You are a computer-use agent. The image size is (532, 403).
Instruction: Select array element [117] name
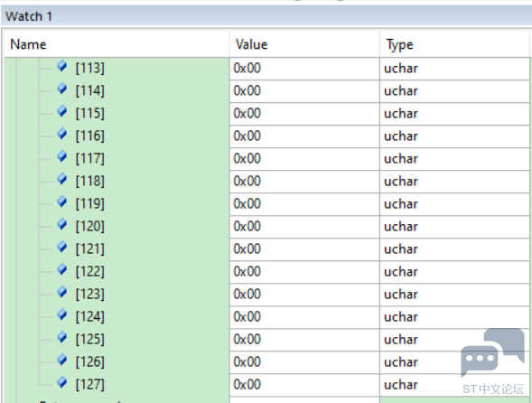tap(90, 158)
